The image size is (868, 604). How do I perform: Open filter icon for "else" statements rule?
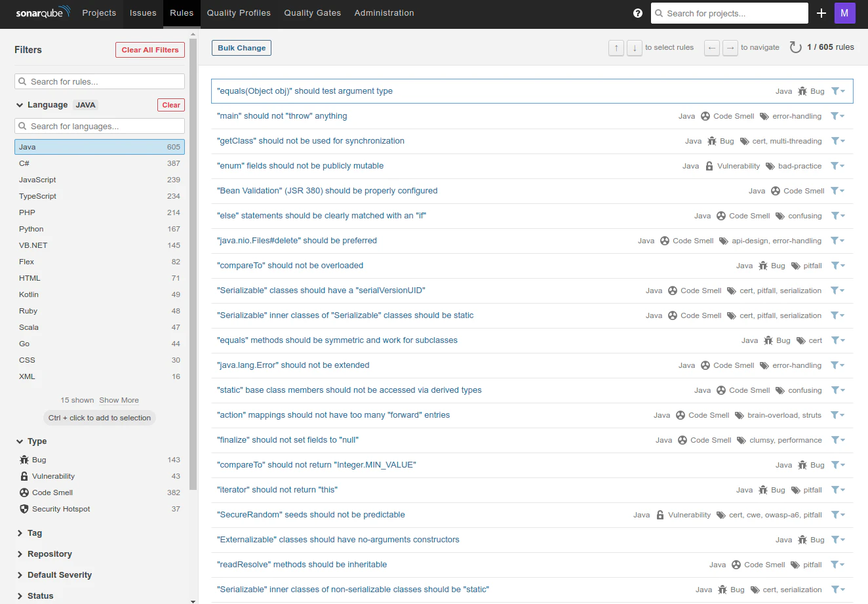(838, 216)
